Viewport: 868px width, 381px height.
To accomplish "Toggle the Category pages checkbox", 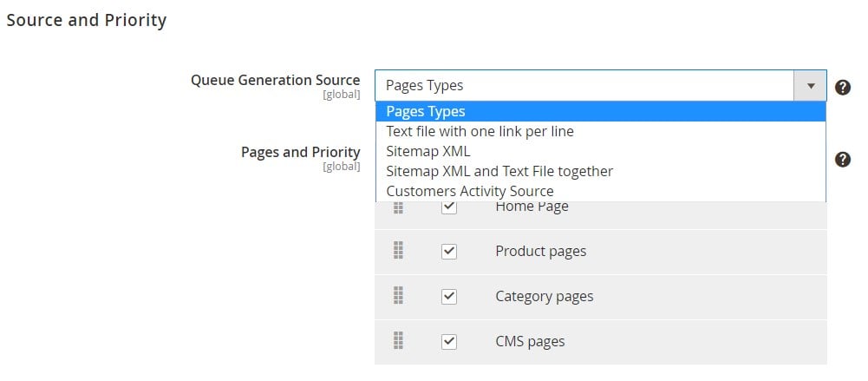I will click(449, 297).
